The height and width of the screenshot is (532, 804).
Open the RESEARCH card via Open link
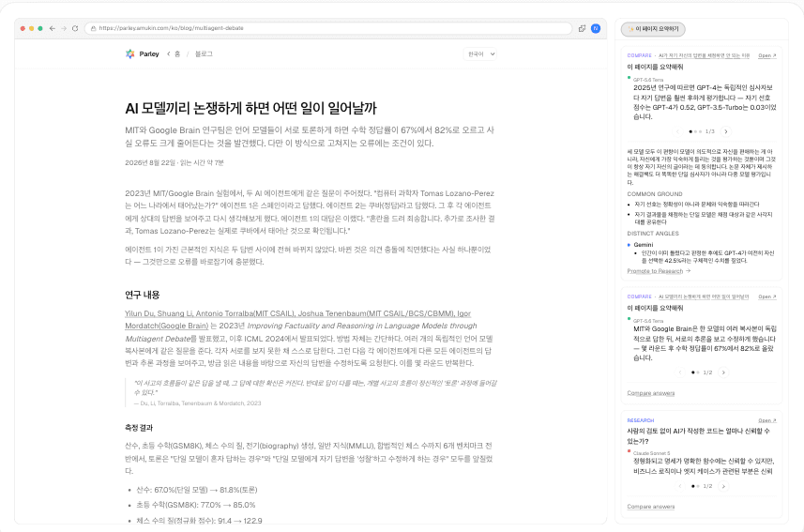click(x=767, y=420)
